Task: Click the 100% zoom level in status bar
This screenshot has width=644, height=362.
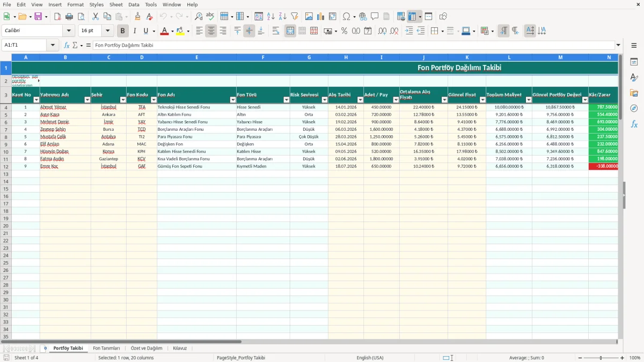Action: (635, 358)
